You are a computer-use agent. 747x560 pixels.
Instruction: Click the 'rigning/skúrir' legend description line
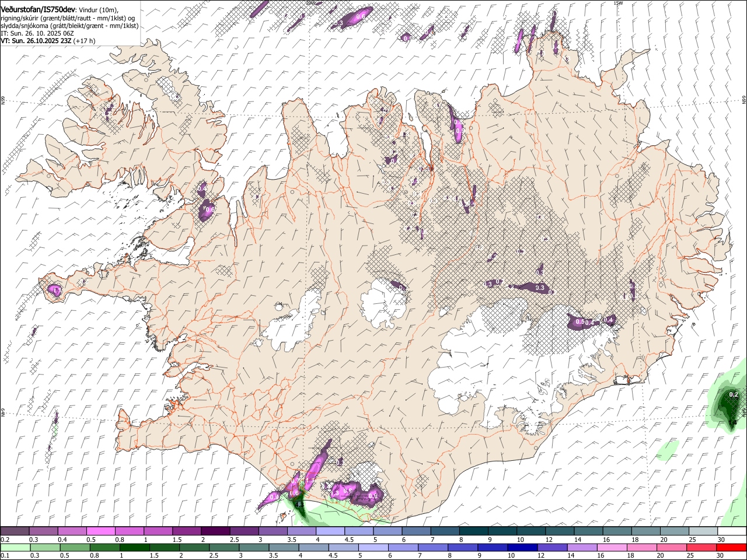[x=68, y=17]
